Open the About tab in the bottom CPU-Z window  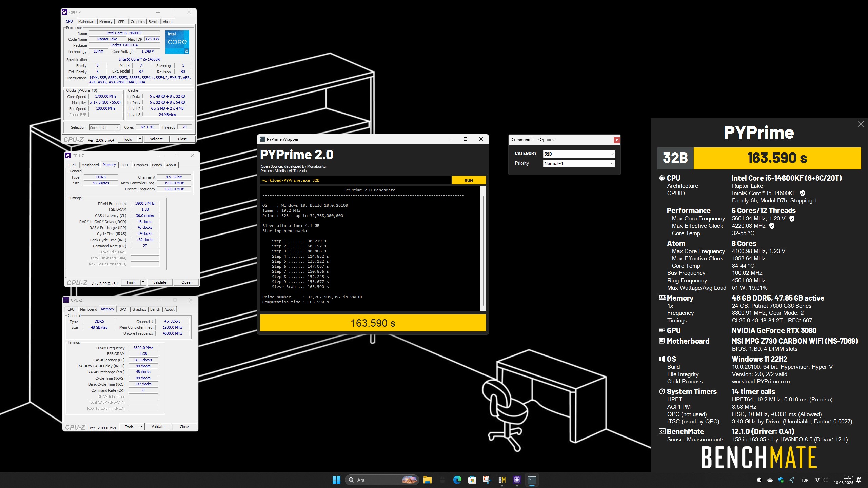(x=170, y=309)
